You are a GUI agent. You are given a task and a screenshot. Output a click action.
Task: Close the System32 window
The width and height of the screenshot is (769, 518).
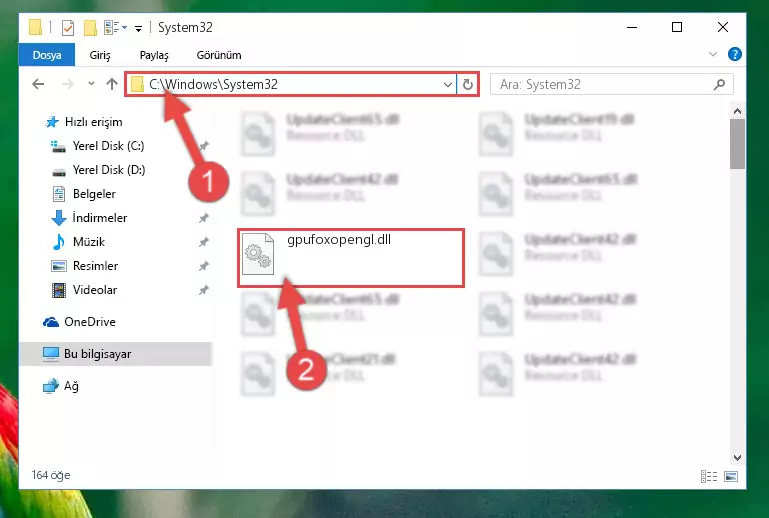722,27
